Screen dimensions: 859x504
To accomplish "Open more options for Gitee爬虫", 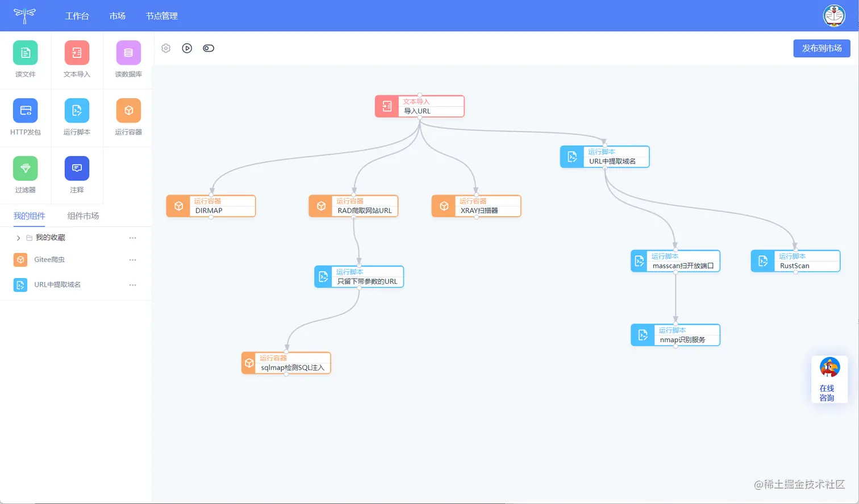I will click(x=132, y=260).
